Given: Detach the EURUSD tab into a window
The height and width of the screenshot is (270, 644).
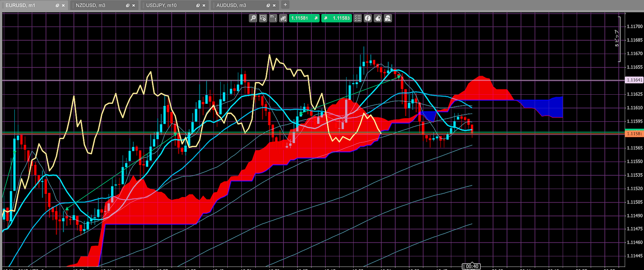Looking at the screenshot, I should pos(57,6).
